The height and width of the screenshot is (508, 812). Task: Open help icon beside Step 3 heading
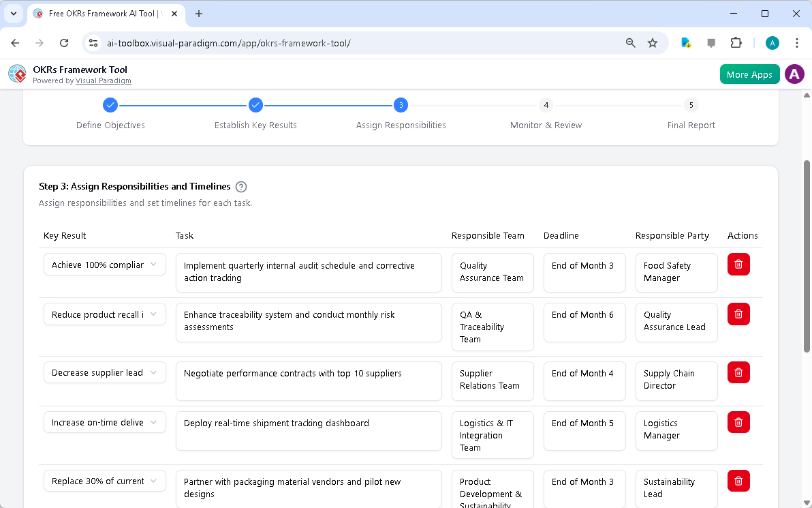click(241, 187)
